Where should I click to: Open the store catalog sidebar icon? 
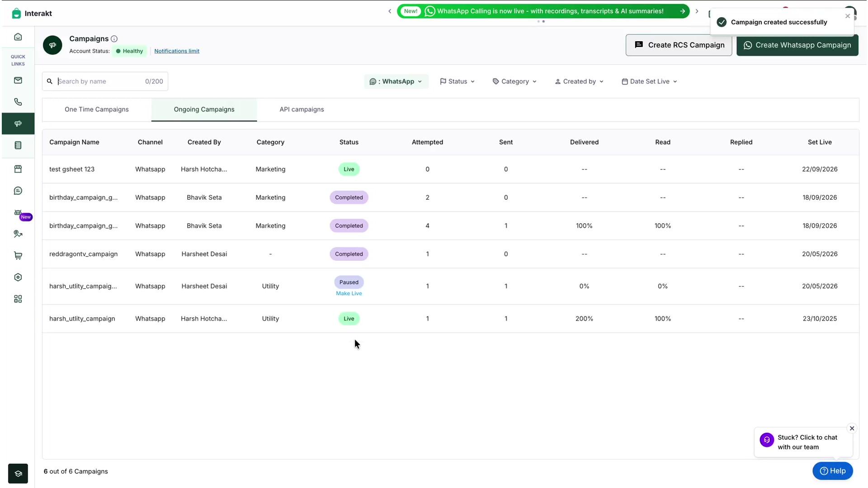click(18, 169)
